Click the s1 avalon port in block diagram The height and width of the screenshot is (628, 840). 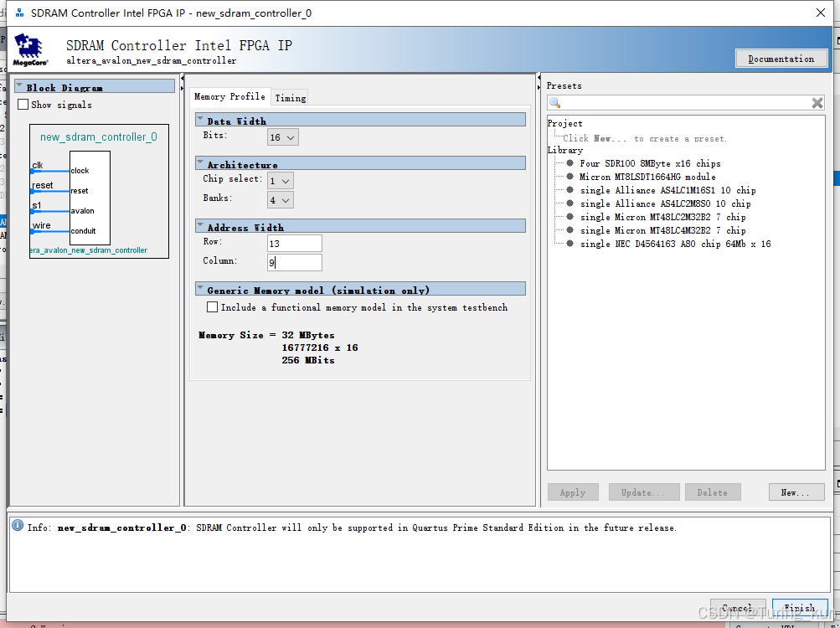[x=36, y=205]
